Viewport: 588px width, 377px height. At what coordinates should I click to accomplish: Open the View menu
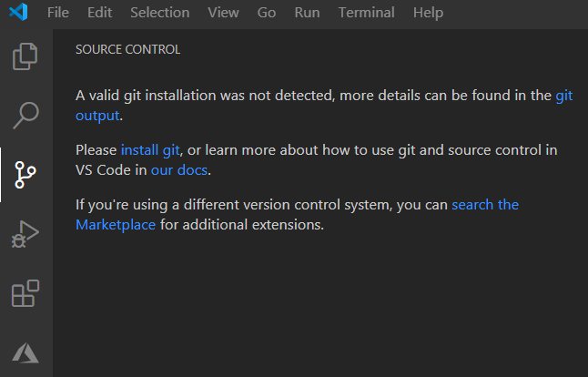coord(224,13)
